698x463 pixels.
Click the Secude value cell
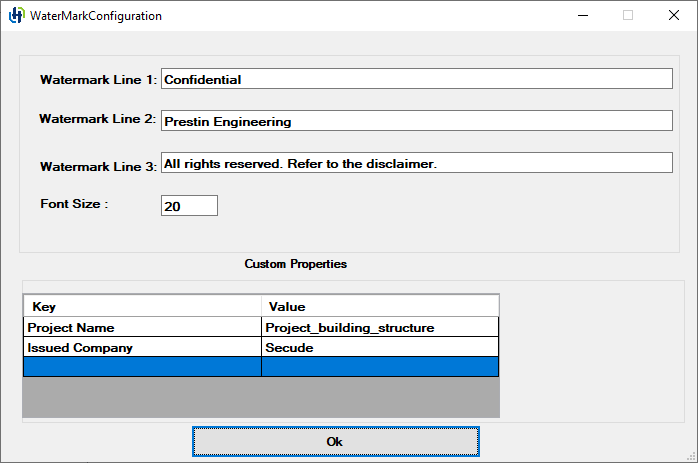click(379, 348)
